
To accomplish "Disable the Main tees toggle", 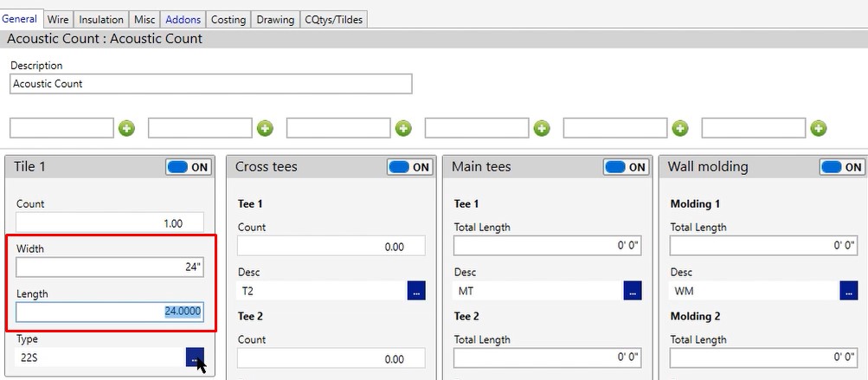I will pos(627,167).
